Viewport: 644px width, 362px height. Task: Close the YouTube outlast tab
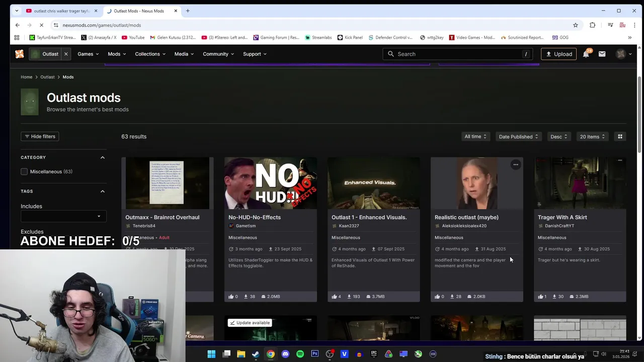[x=96, y=11]
